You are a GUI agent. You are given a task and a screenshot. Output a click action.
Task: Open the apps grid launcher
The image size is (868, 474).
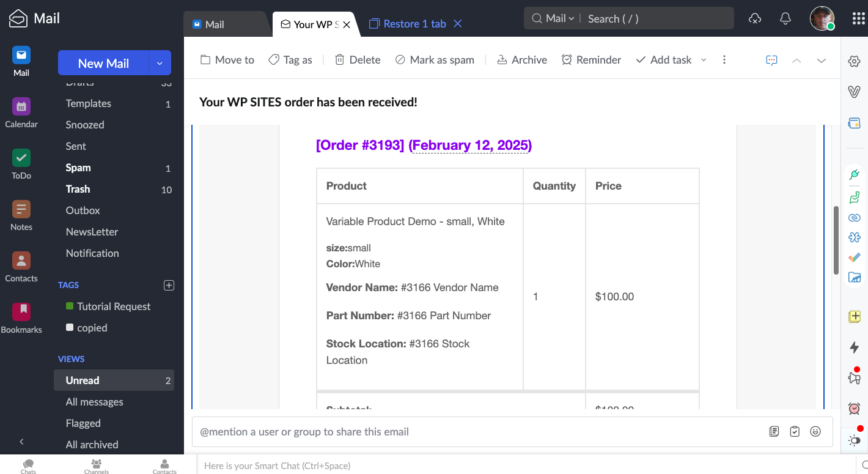point(858,18)
